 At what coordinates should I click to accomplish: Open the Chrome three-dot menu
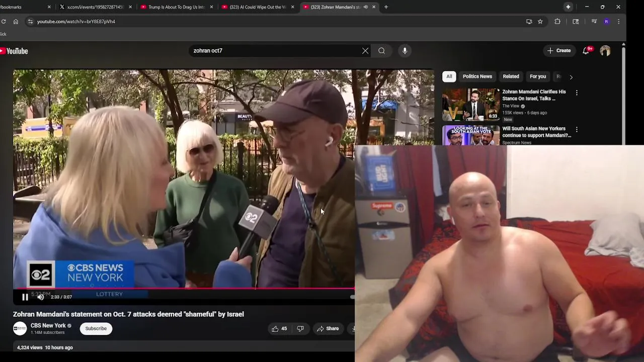point(618,22)
